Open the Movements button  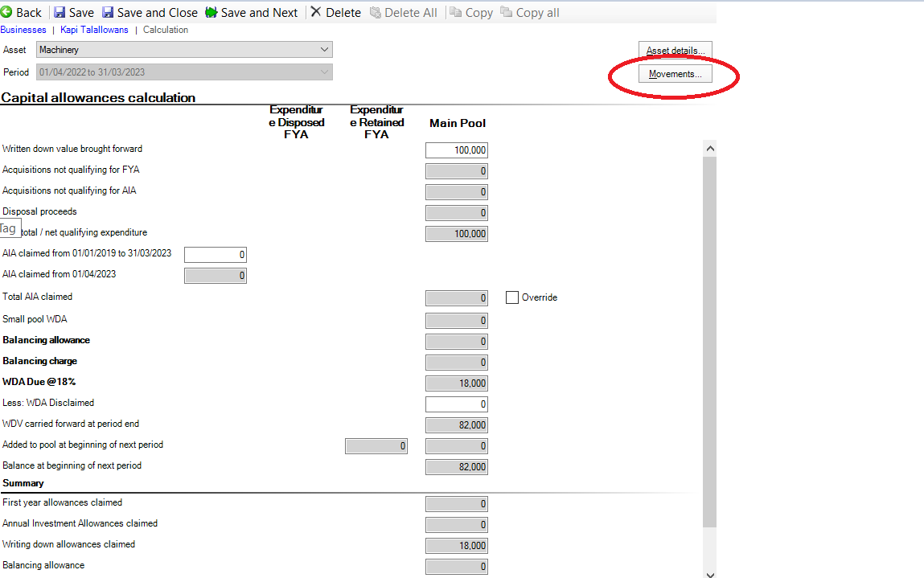pyautogui.click(x=676, y=74)
